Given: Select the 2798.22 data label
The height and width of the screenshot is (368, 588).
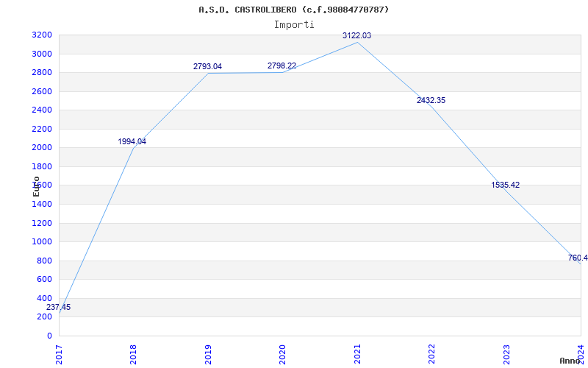Looking at the screenshot, I should (x=282, y=66).
